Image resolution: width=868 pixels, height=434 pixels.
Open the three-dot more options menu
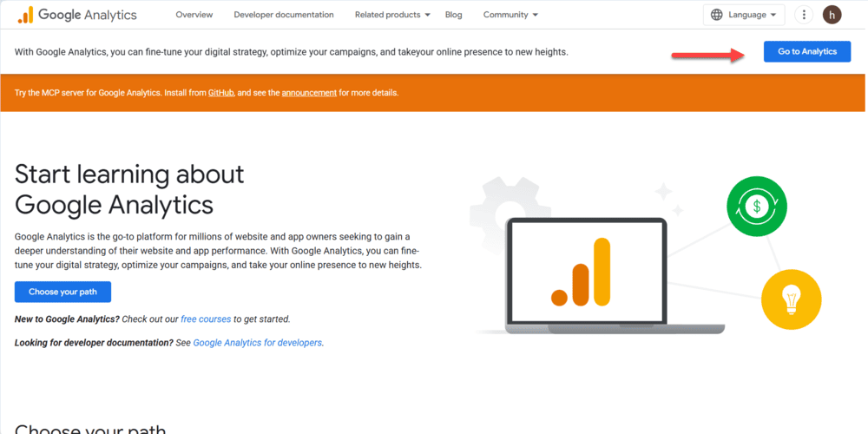point(805,15)
